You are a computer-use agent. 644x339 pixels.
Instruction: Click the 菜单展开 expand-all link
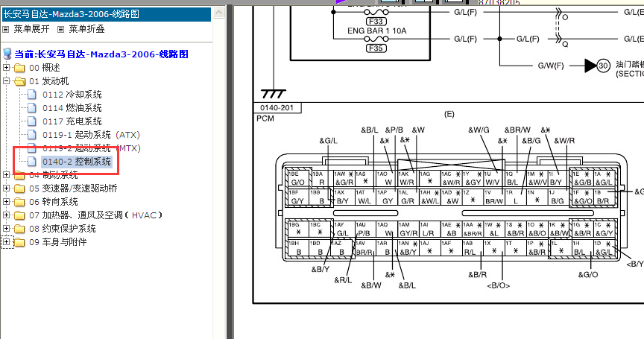click(31, 29)
